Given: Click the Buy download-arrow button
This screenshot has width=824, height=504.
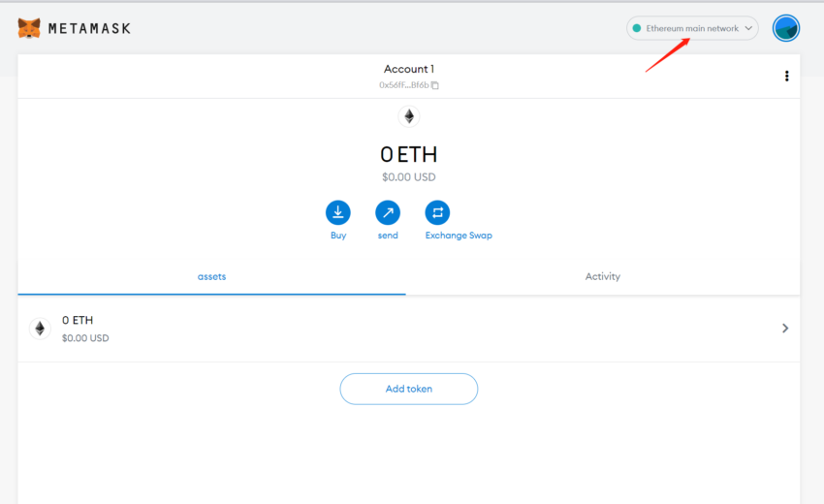Looking at the screenshot, I should coord(338,213).
